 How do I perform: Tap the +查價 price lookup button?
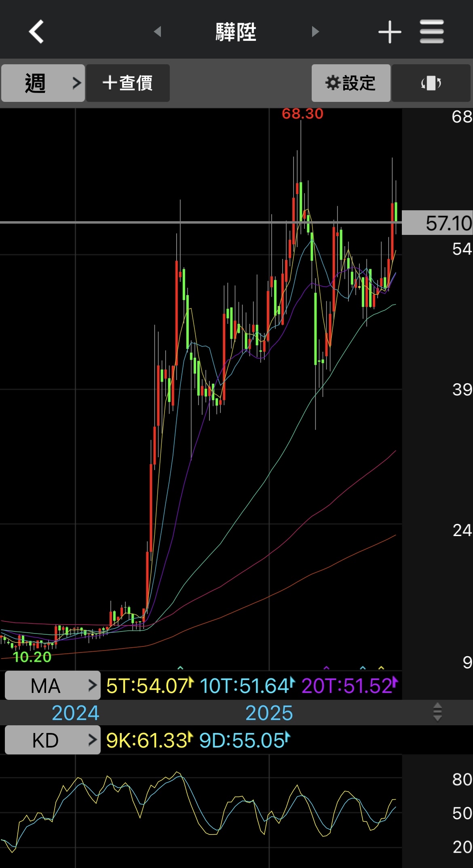[128, 83]
